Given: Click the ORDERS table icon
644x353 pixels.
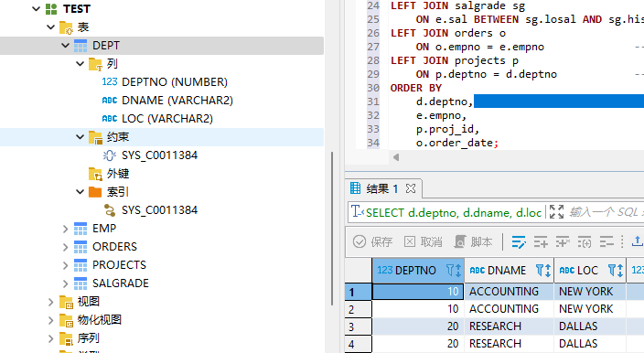Looking at the screenshot, I should tap(80, 247).
